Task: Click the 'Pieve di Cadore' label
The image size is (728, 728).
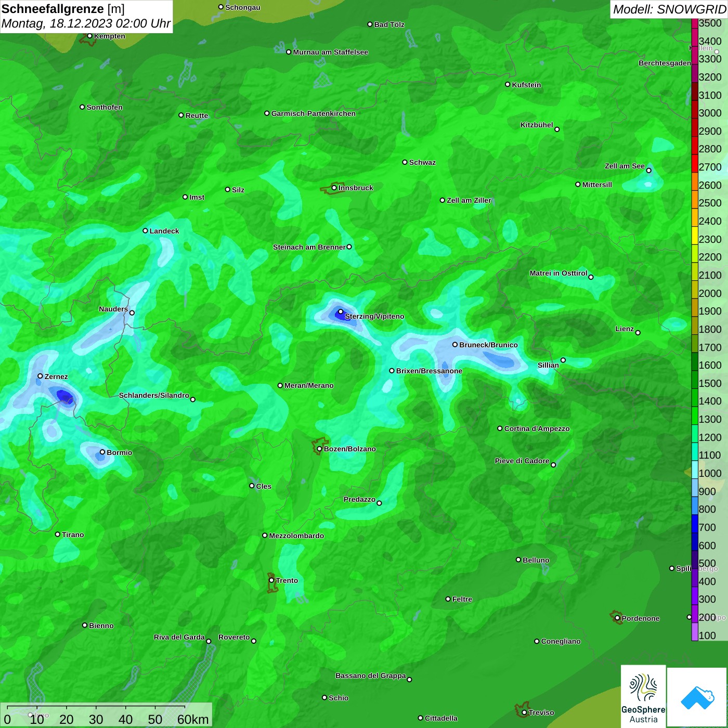Action: coord(522,461)
